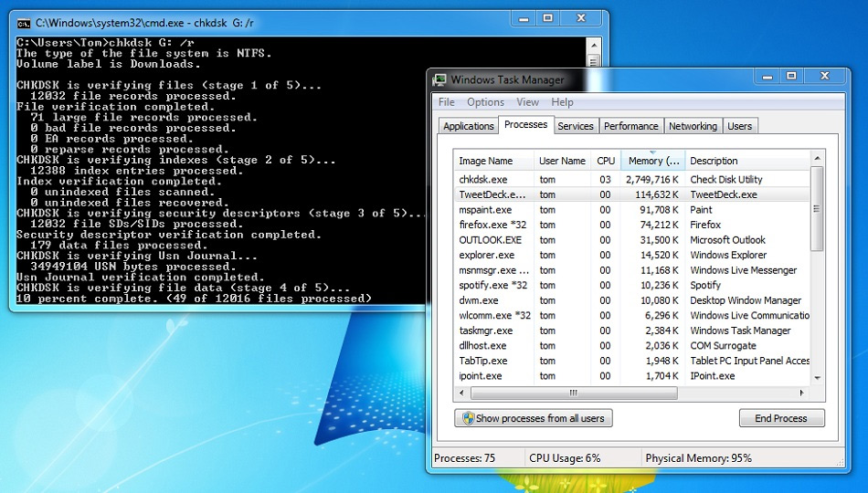This screenshot has width=868, height=493.
Task: Click the End Process button
Action: pyautogui.click(x=781, y=418)
